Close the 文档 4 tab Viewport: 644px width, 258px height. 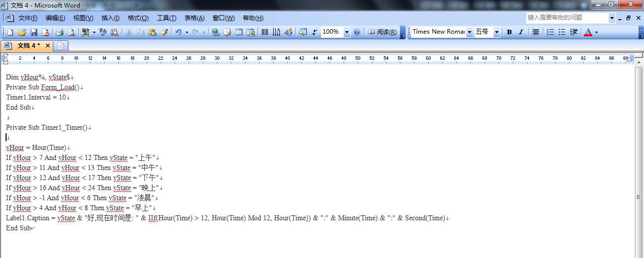[x=48, y=46]
